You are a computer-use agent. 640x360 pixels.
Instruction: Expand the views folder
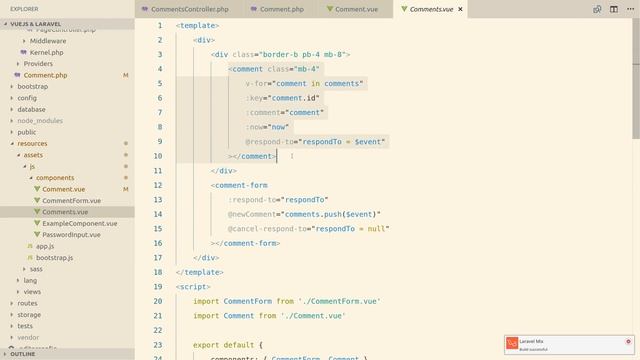point(32,292)
